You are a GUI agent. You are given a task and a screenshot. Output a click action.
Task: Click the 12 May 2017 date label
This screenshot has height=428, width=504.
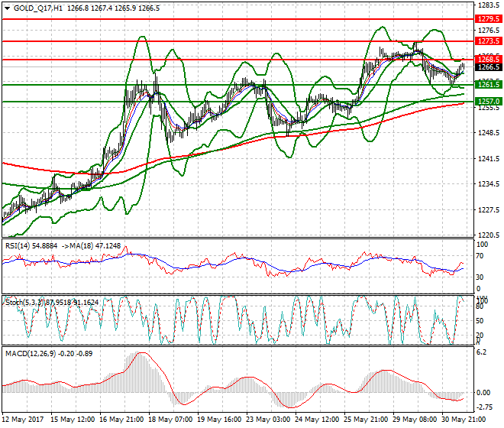coord(22,420)
